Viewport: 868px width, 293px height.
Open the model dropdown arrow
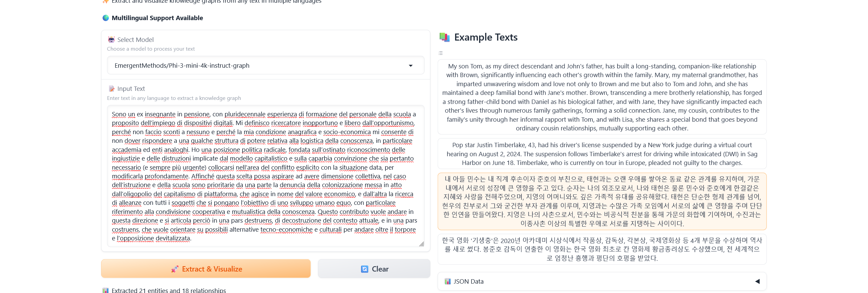411,65
